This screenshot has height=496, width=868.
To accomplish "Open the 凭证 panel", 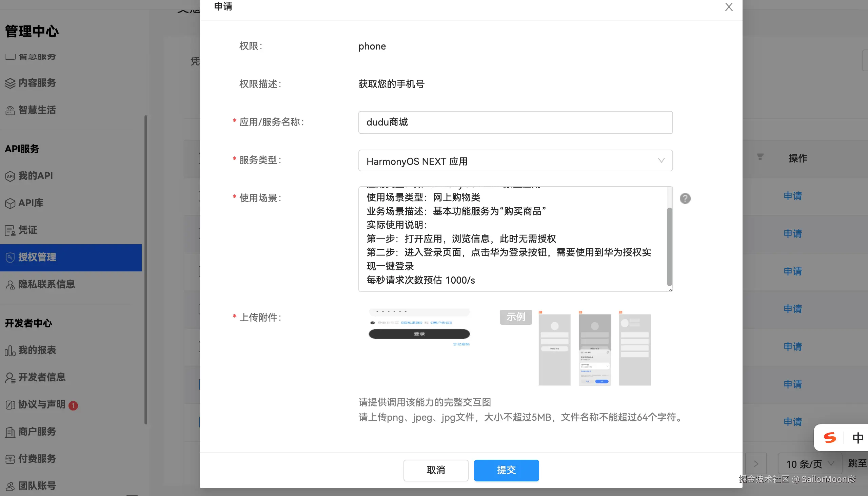I will tap(27, 230).
